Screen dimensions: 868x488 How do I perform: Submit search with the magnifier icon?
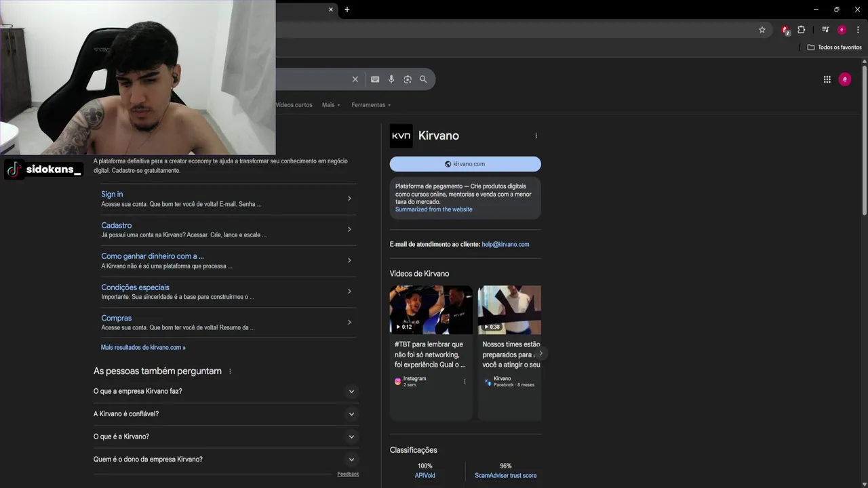tap(423, 79)
